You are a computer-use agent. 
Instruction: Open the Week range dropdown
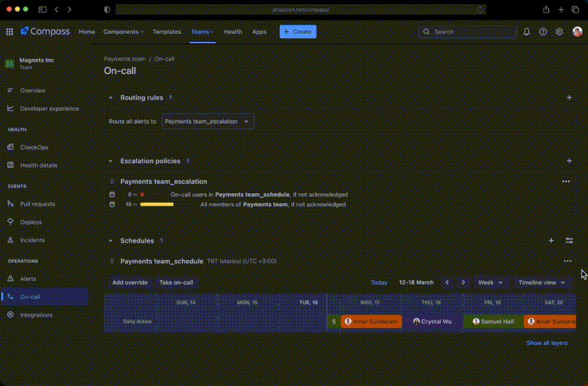(490, 282)
